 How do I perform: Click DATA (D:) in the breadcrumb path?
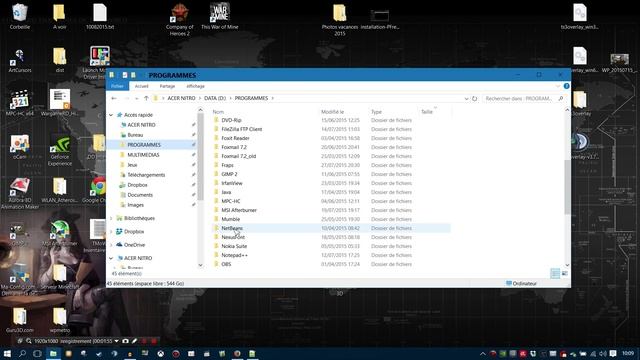coord(215,98)
